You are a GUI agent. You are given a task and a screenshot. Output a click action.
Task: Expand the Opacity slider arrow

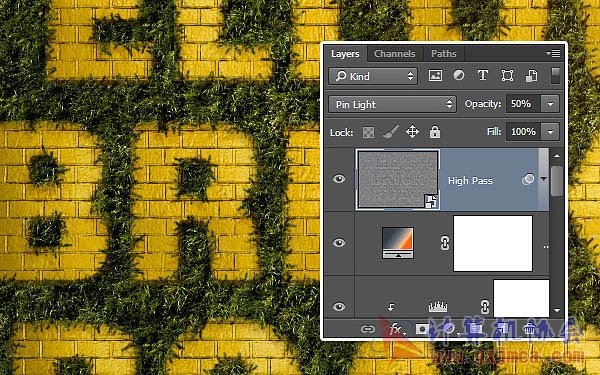pyautogui.click(x=550, y=104)
